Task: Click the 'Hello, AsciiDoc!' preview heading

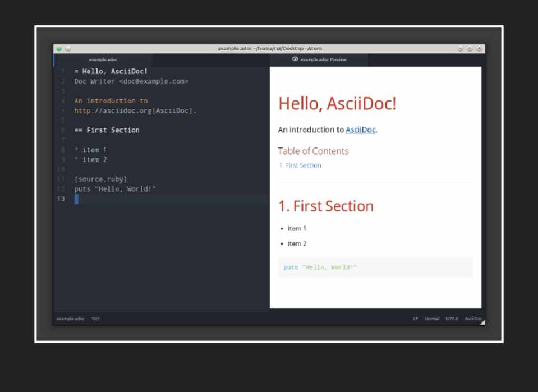Action: [337, 103]
